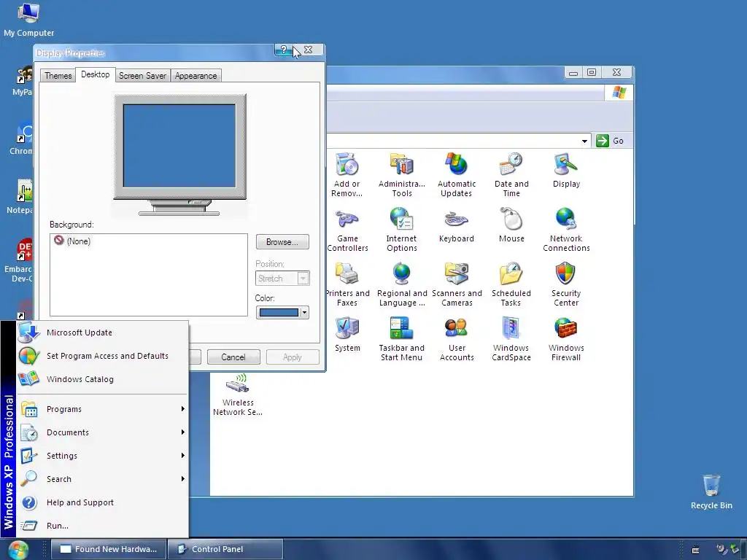The width and height of the screenshot is (747, 560).
Task: Open Control Panel address bar dropdown
Action: (x=584, y=141)
